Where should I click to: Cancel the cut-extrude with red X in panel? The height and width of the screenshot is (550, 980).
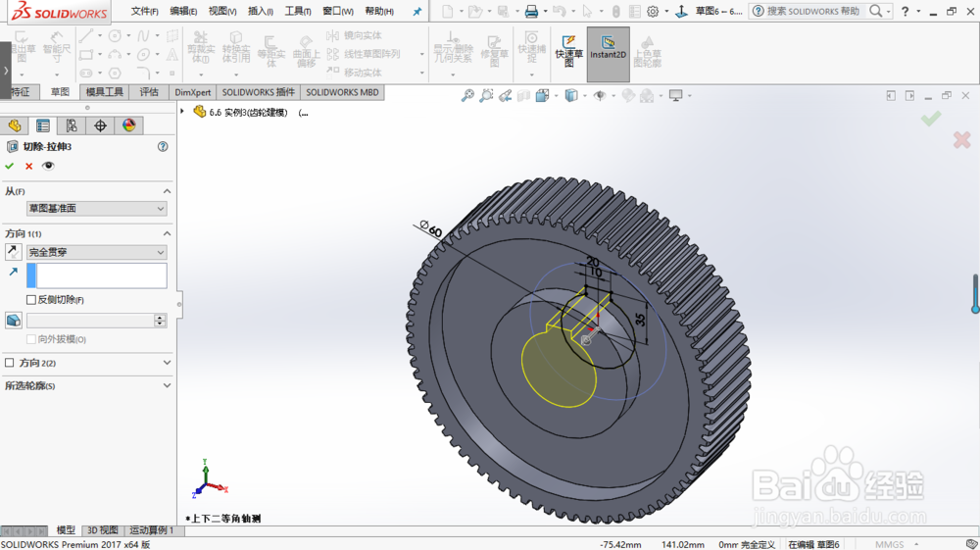[28, 166]
